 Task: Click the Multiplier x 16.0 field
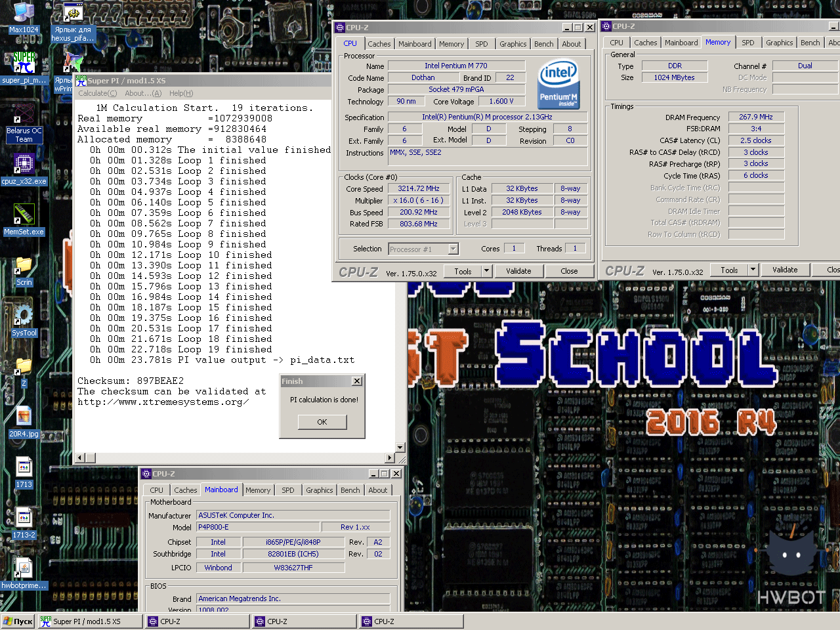click(x=419, y=201)
